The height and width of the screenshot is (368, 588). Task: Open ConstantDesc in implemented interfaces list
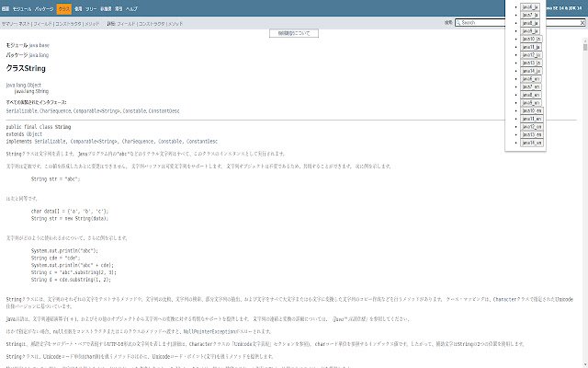click(x=164, y=111)
